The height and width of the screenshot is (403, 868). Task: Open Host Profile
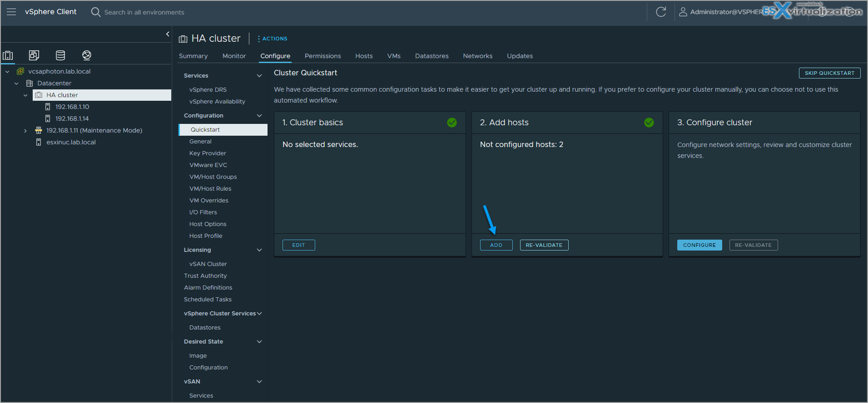(206, 236)
